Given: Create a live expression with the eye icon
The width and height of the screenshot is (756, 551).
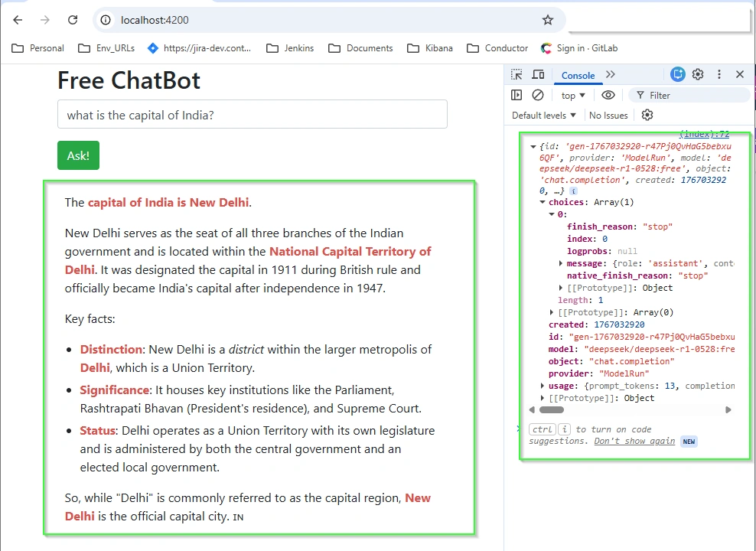Looking at the screenshot, I should tap(608, 95).
